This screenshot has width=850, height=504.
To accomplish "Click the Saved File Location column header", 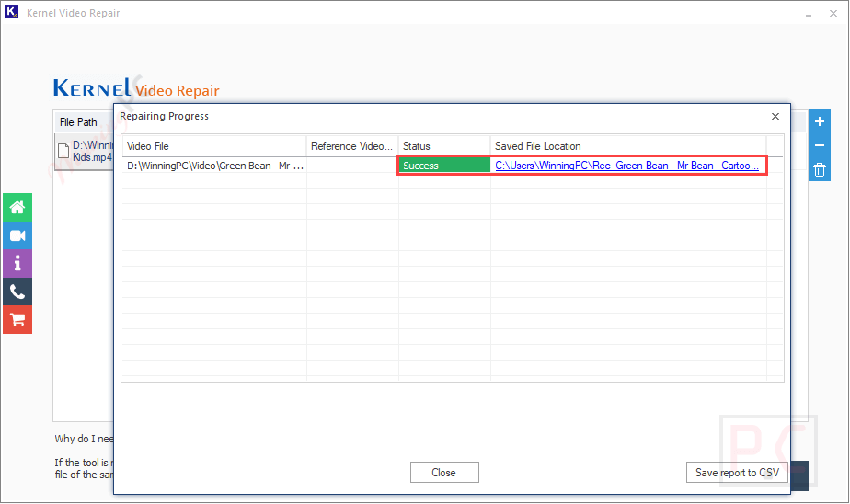I will (x=628, y=146).
